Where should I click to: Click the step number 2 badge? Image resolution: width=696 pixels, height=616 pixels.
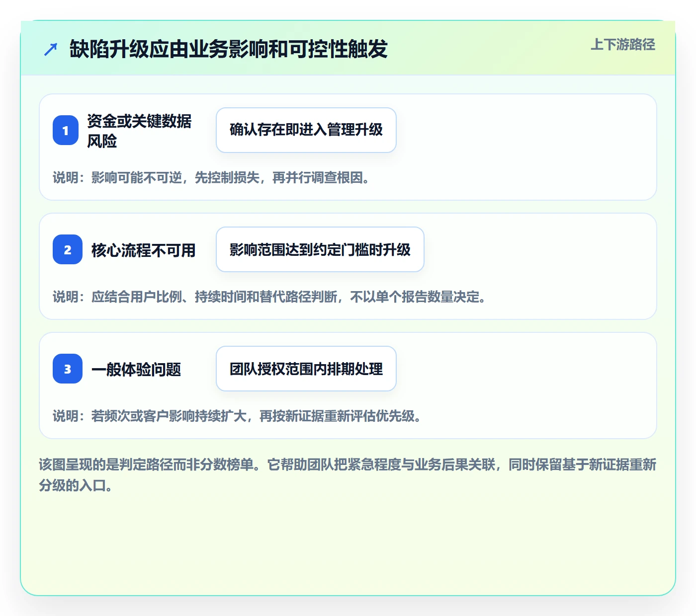pos(68,249)
